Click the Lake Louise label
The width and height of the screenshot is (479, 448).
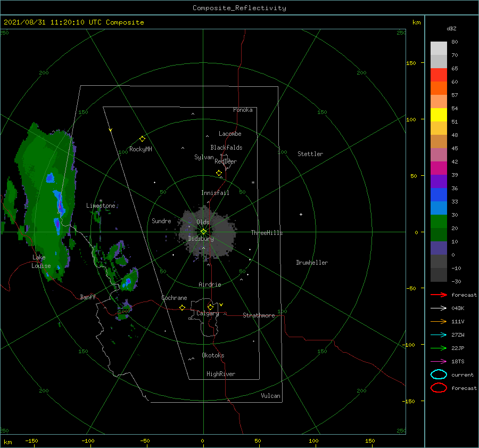pyautogui.click(x=41, y=262)
